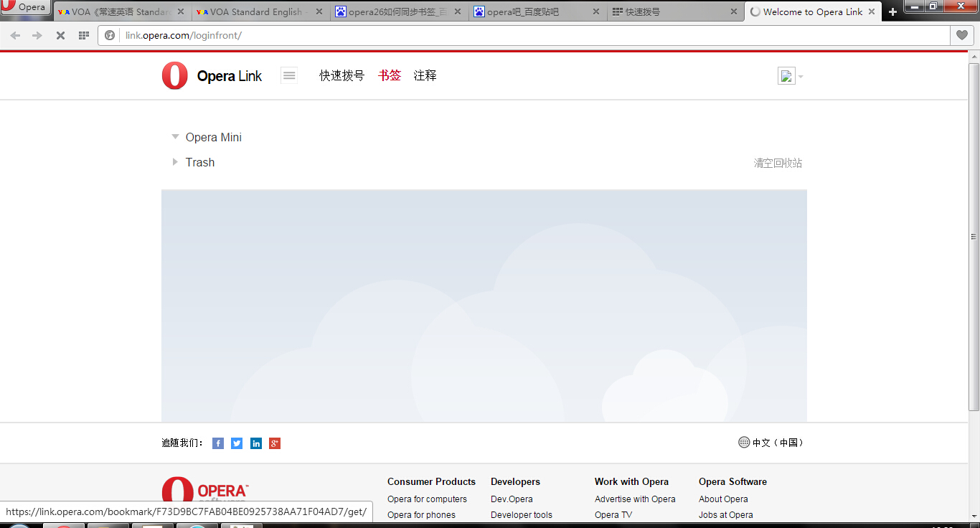The width and height of the screenshot is (980, 528).
Task: Close the opera26如何同步书签 tab
Action: point(456,11)
